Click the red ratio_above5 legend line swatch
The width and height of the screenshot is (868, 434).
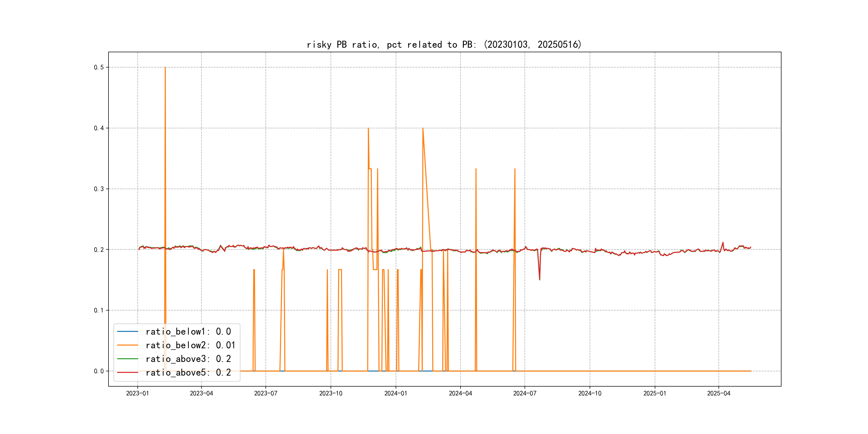[127, 372]
